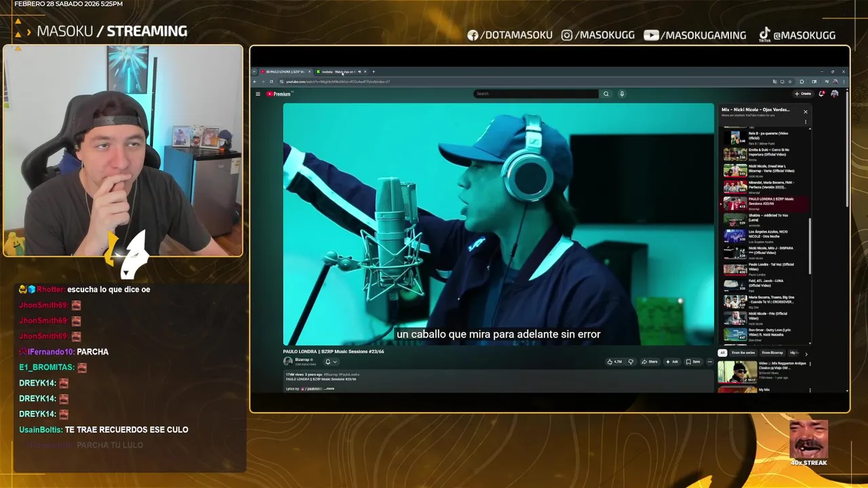Play Maria Becerra Cuando Te Vi item
Viewport: 868px width, 488px height.
point(765,302)
